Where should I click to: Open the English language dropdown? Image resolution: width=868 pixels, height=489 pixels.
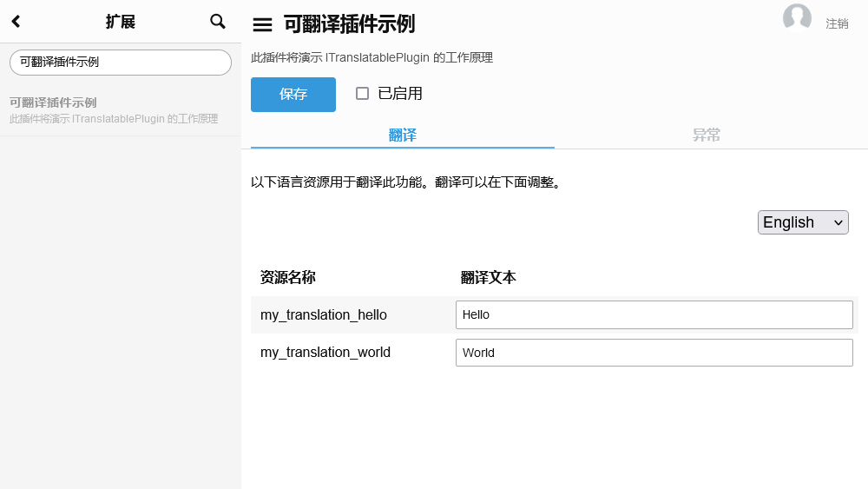point(803,222)
